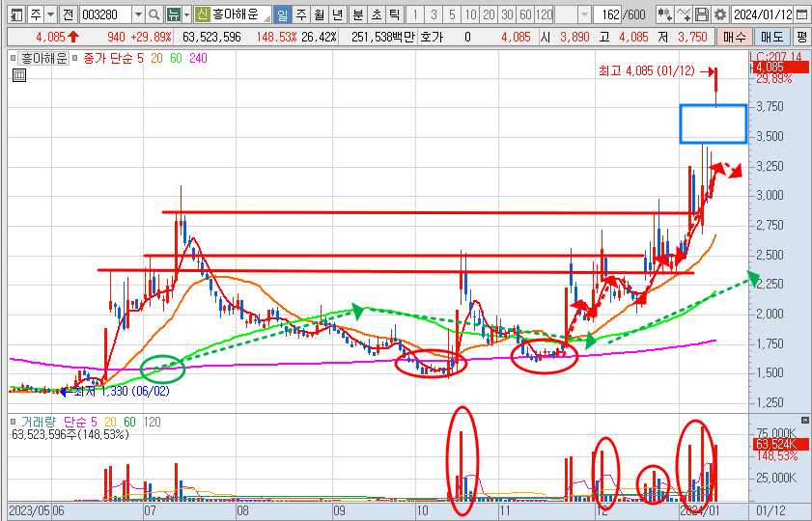Click the 흥아해운 chart legend label
This screenshot has width=812, height=521.
coord(44,59)
